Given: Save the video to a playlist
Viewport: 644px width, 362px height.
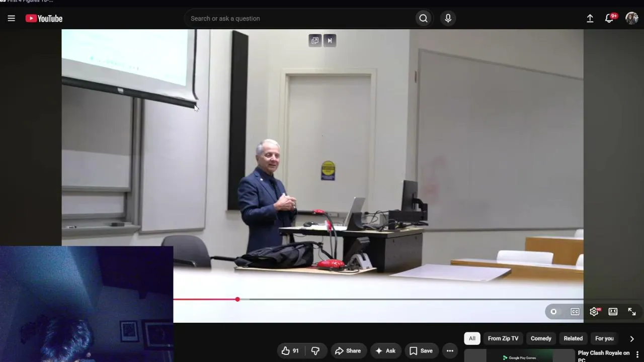Looking at the screenshot, I should tap(421, 351).
